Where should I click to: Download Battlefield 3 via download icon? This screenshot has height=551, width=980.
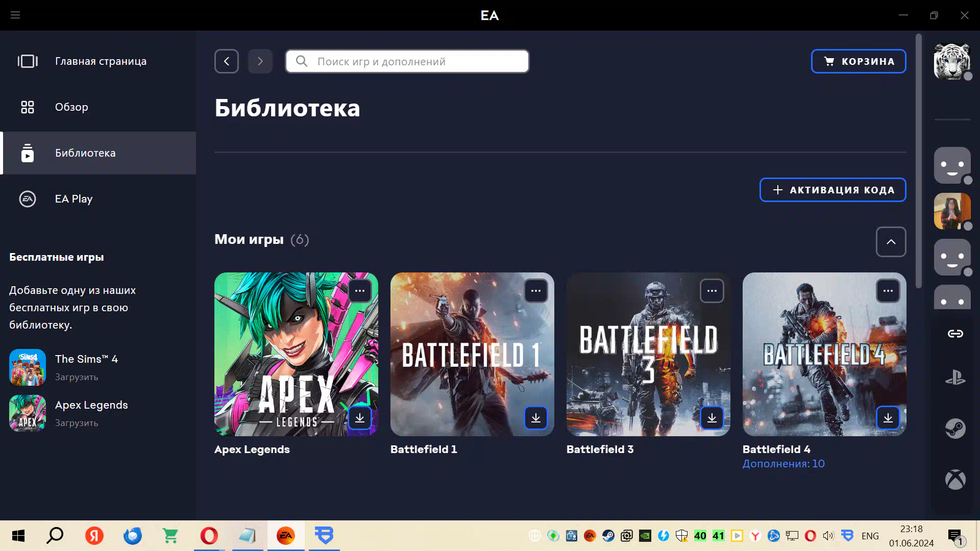712,418
